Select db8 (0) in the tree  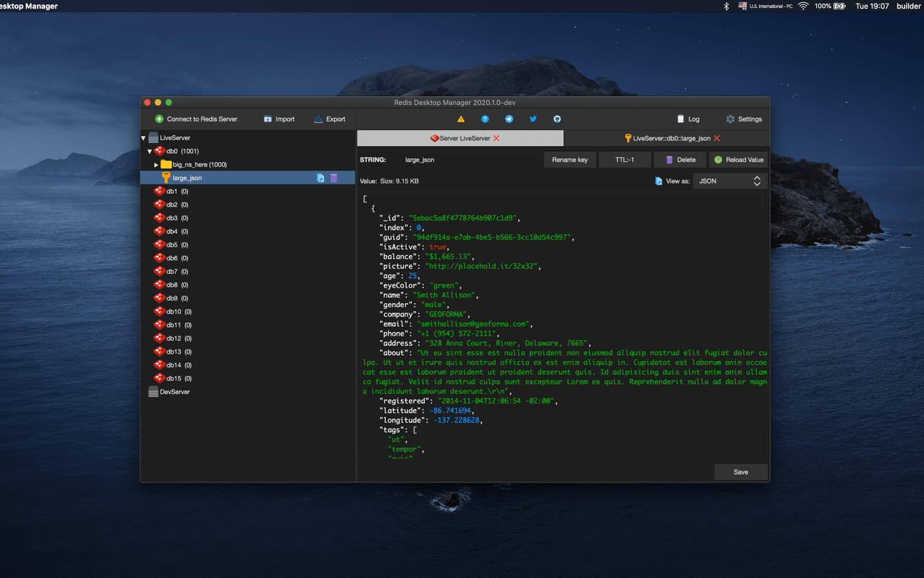tap(177, 285)
